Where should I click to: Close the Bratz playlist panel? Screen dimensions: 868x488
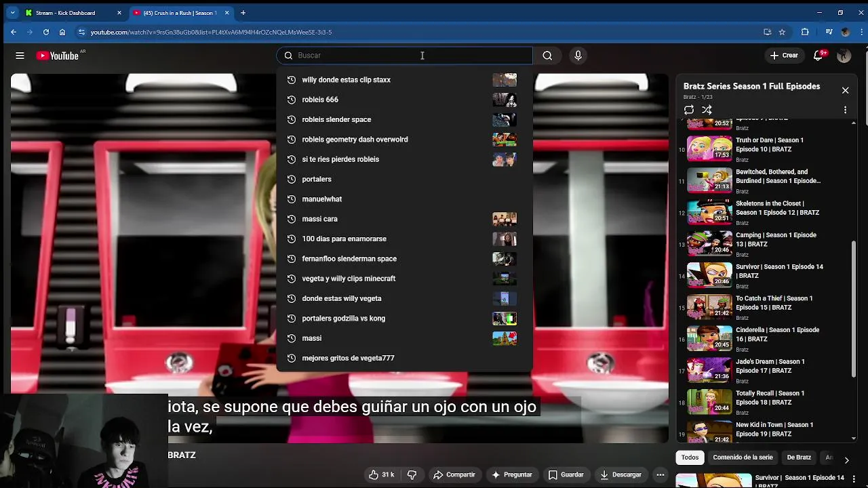(845, 90)
